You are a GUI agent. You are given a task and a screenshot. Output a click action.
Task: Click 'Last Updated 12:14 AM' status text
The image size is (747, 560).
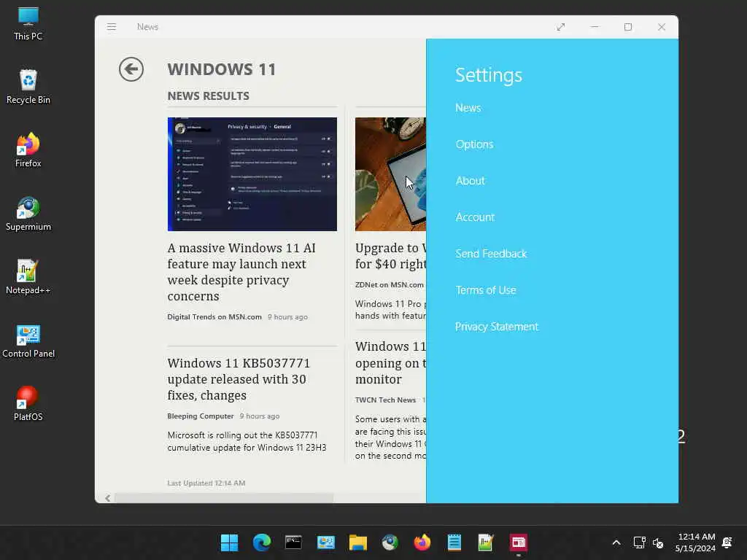(206, 483)
